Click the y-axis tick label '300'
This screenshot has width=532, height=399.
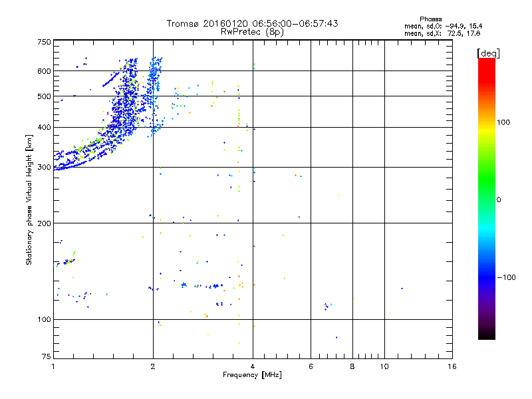pyautogui.click(x=44, y=168)
